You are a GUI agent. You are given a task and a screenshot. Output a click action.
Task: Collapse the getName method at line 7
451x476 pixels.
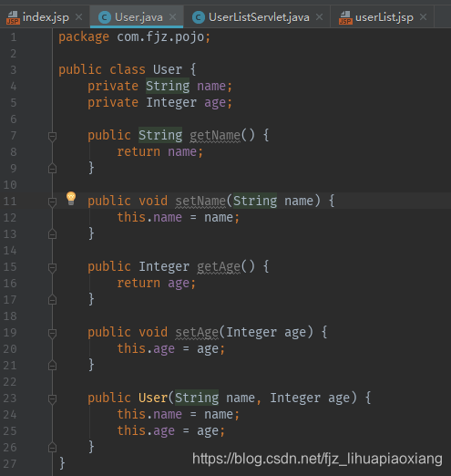(x=52, y=137)
